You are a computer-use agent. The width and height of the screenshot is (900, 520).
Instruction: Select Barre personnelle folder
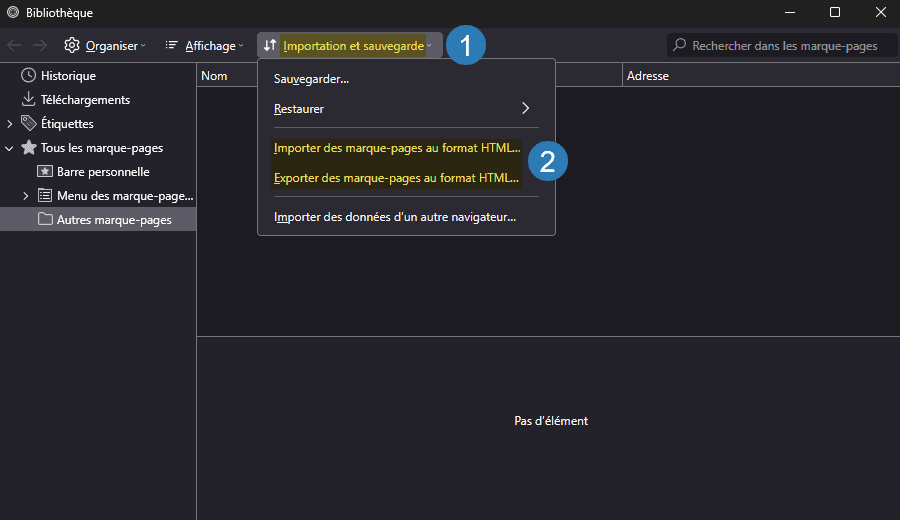[98, 172]
